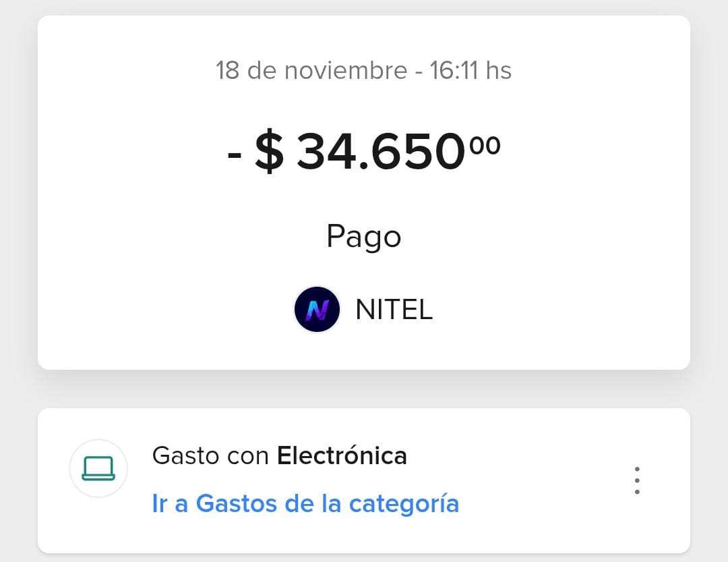Click the Electrónica laptop category icon
Viewport: 728px width, 562px height.
click(x=98, y=468)
